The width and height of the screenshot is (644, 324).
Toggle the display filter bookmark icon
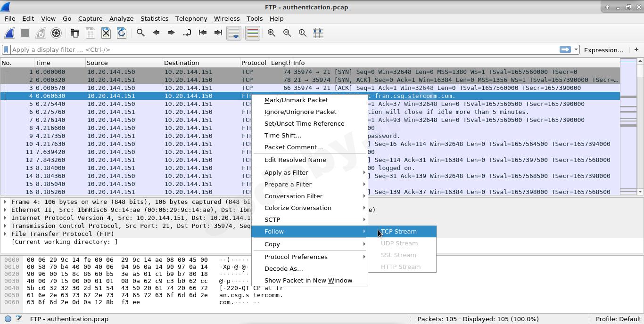tap(5, 49)
